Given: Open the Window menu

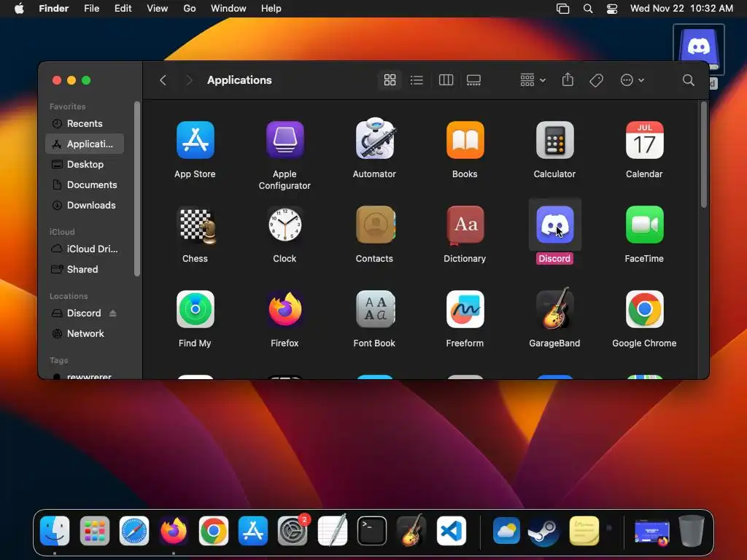Looking at the screenshot, I should (x=228, y=9).
